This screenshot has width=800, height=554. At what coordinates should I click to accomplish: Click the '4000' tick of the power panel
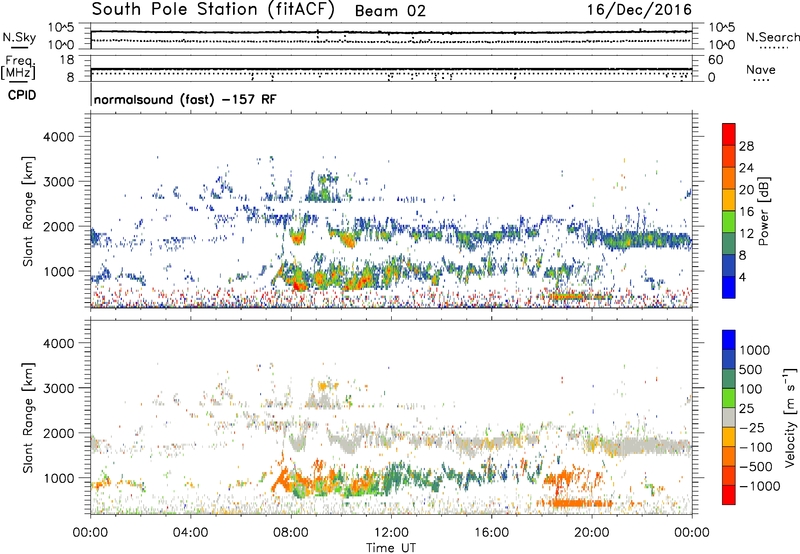(58, 137)
